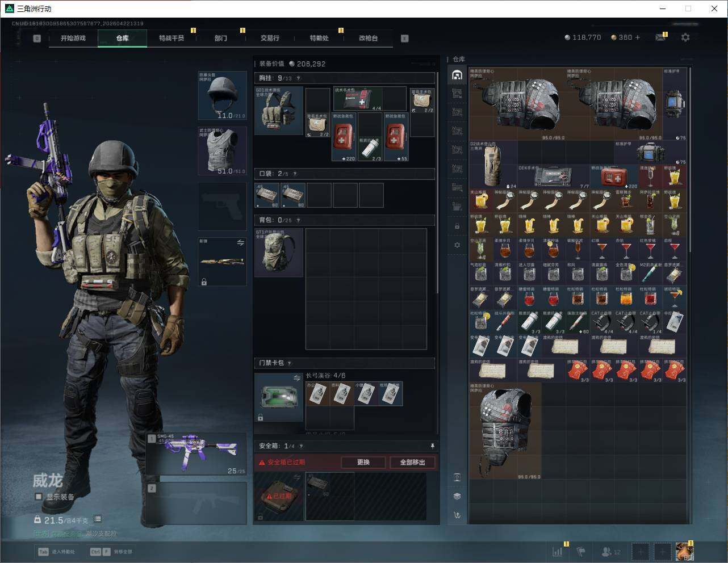Click the flag icon in bottom bar
728x563 pixels.
pos(581,551)
